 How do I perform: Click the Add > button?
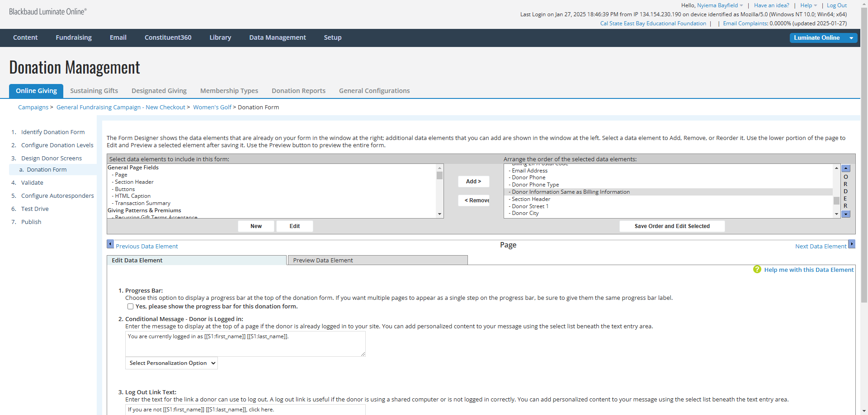(x=473, y=182)
